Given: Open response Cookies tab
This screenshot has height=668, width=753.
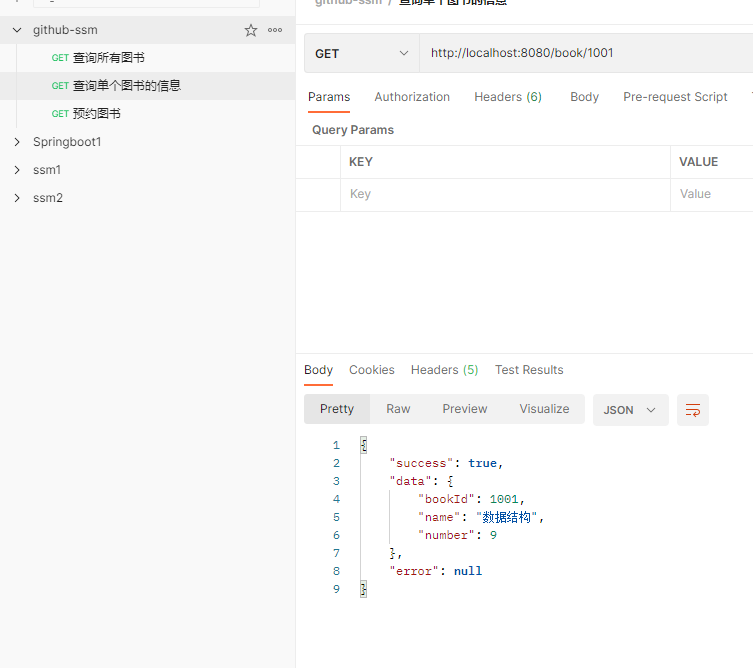Looking at the screenshot, I should tap(372, 370).
